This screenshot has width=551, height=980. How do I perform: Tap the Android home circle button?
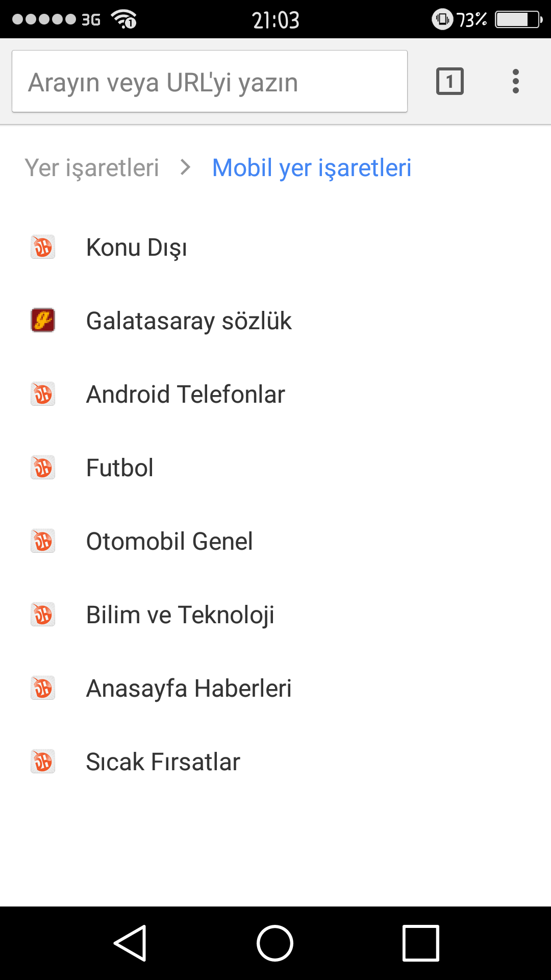click(x=275, y=943)
